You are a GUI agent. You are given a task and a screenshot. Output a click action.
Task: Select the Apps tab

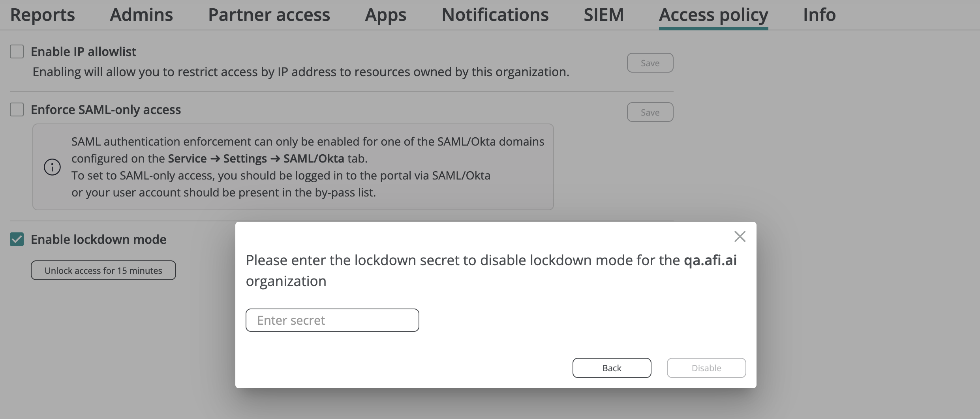(385, 15)
